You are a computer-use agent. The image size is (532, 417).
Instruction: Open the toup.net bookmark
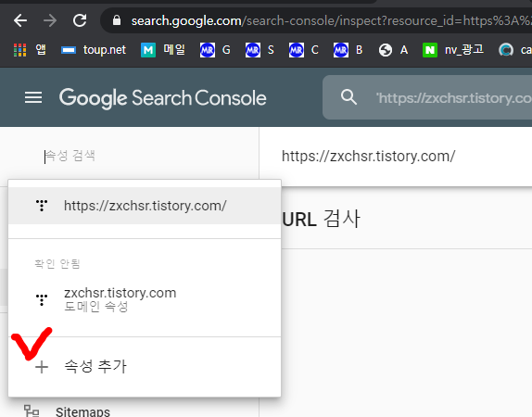tap(94, 50)
